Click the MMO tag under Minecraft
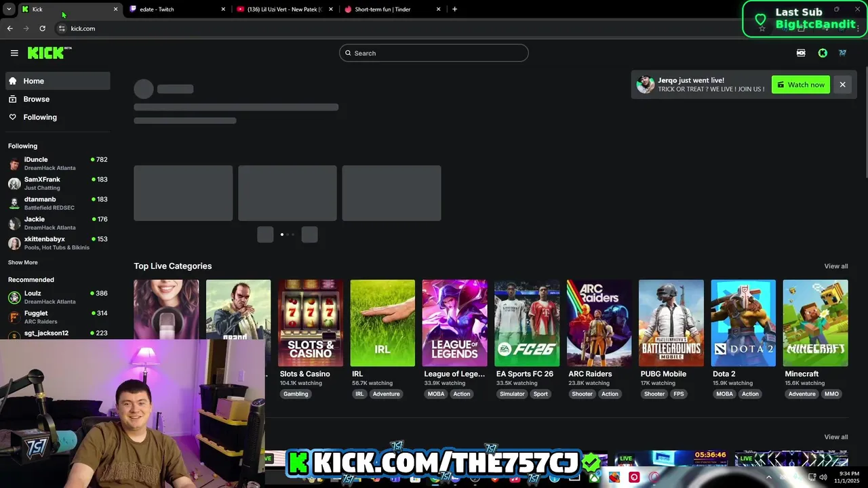 [831, 394]
